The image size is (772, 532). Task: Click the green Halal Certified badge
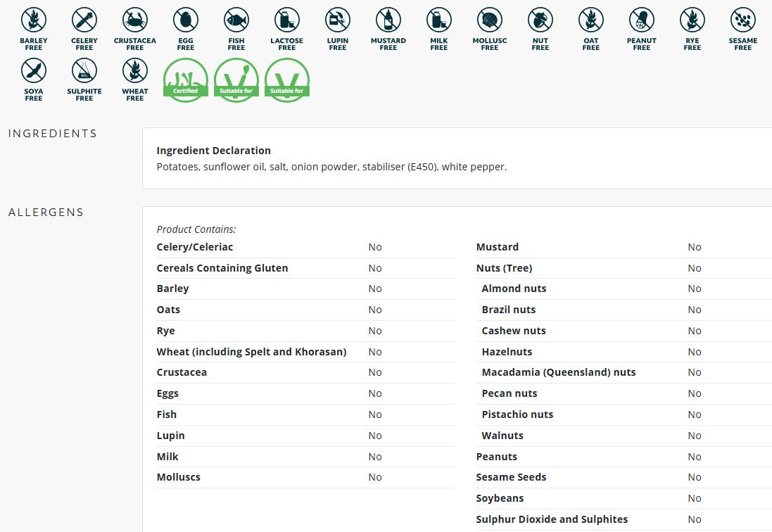click(186, 80)
